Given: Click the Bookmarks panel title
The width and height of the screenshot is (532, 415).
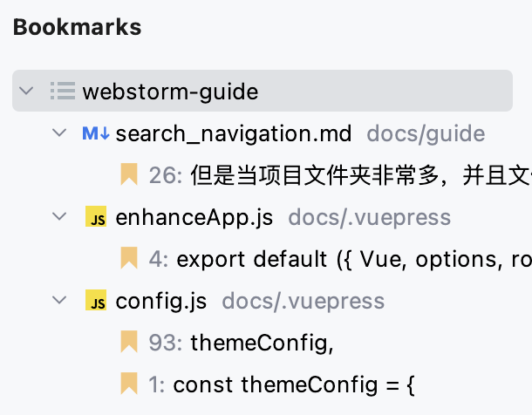Looking at the screenshot, I should (x=77, y=27).
